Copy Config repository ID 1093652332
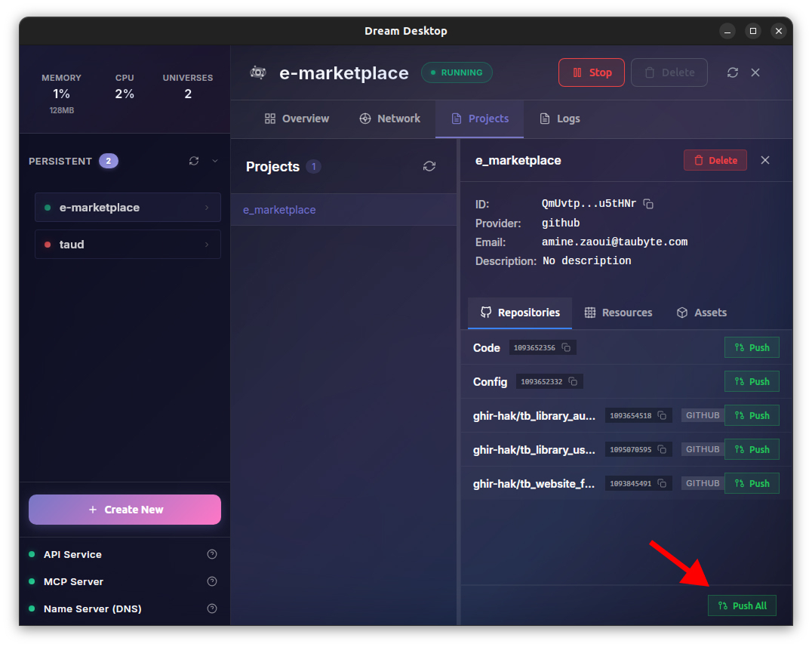This screenshot has height=647, width=812. pyautogui.click(x=574, y=381)
